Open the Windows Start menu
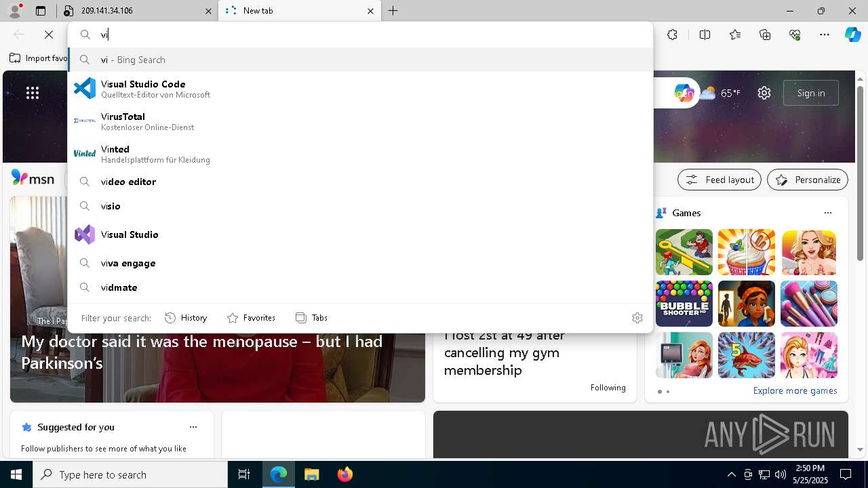 [x=16, y=474]
